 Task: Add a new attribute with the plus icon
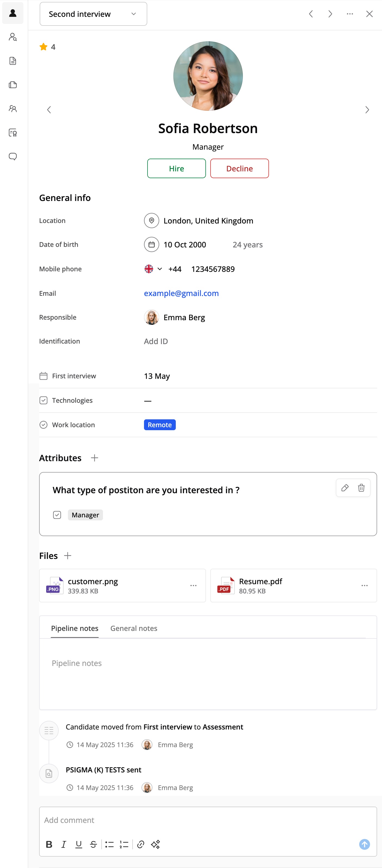(94, 458)
